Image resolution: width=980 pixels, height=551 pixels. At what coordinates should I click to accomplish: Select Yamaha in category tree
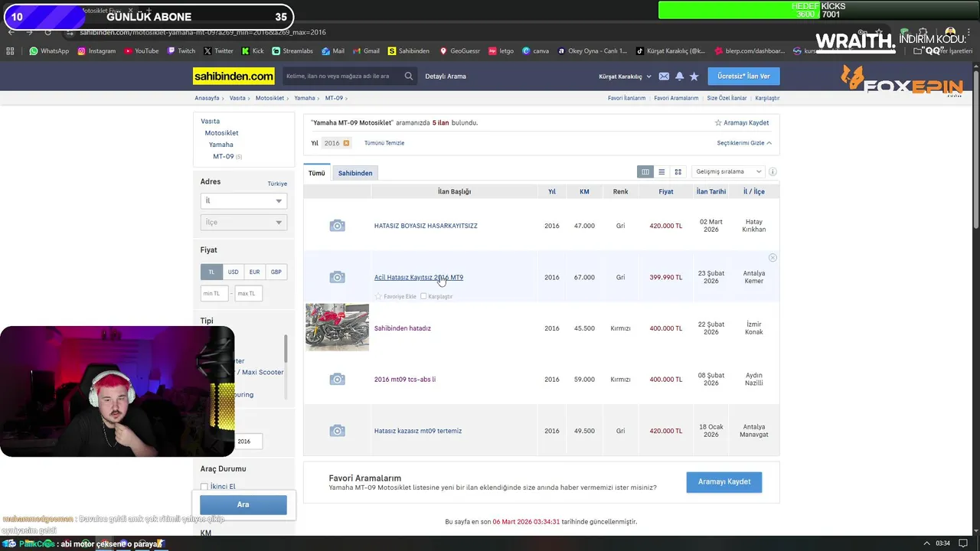point(221,145)
